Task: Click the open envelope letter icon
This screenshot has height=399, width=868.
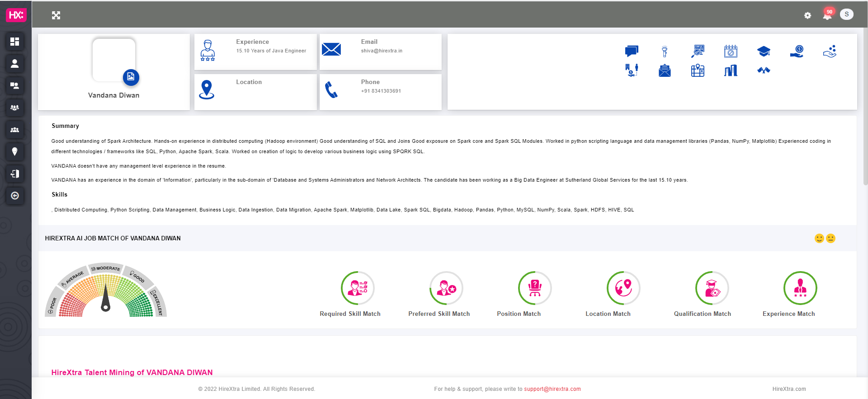Action: (x=665, y=70)
